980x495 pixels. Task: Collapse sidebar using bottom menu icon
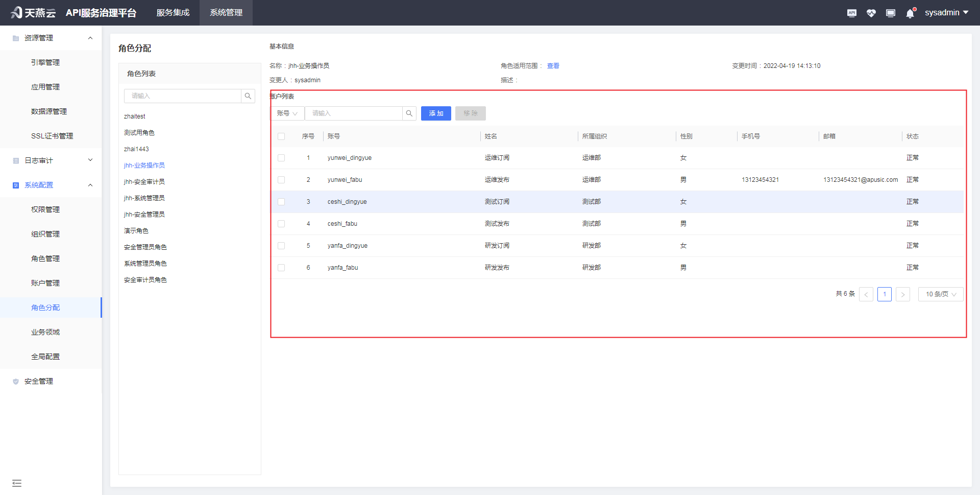point(17,483)
